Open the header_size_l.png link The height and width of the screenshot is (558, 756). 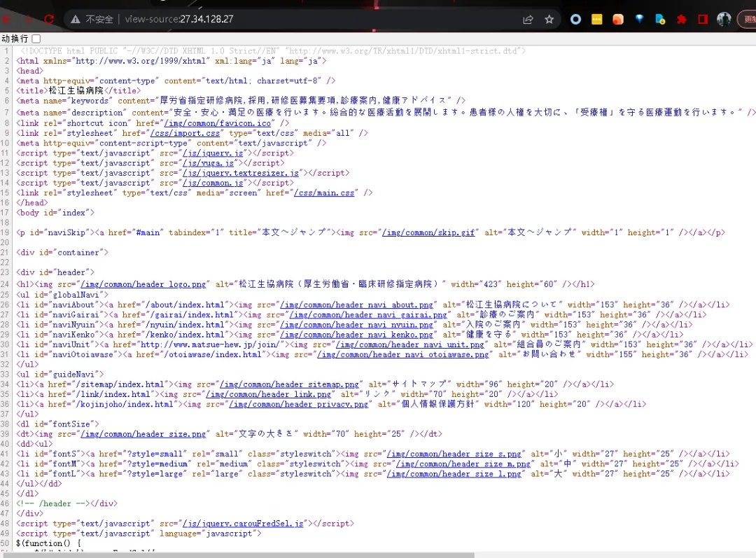454,474
